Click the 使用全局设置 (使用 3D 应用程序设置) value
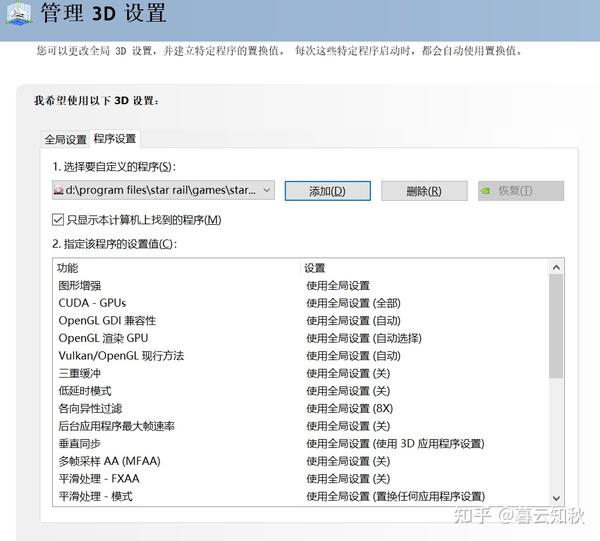This screenshot has width=600, height=541. [x=395, y=444]
